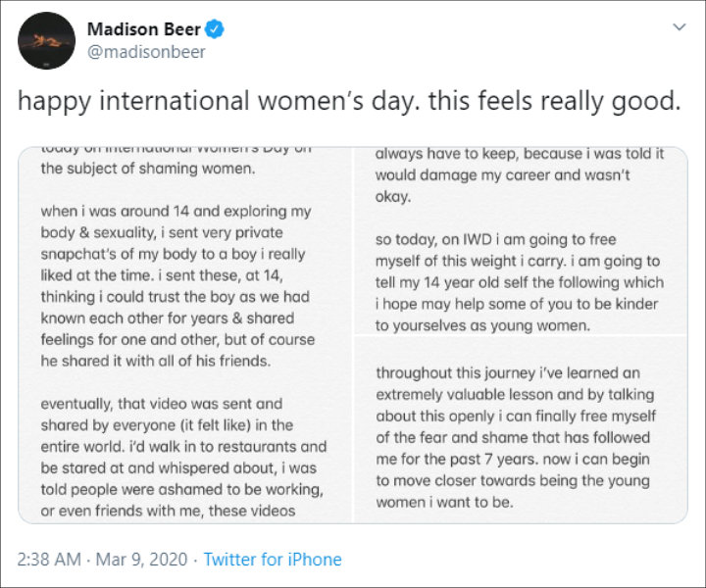Open the left attached screenshot image
Image resolution: width=706 pixels, height=588 pixels.
pos(186,333)
